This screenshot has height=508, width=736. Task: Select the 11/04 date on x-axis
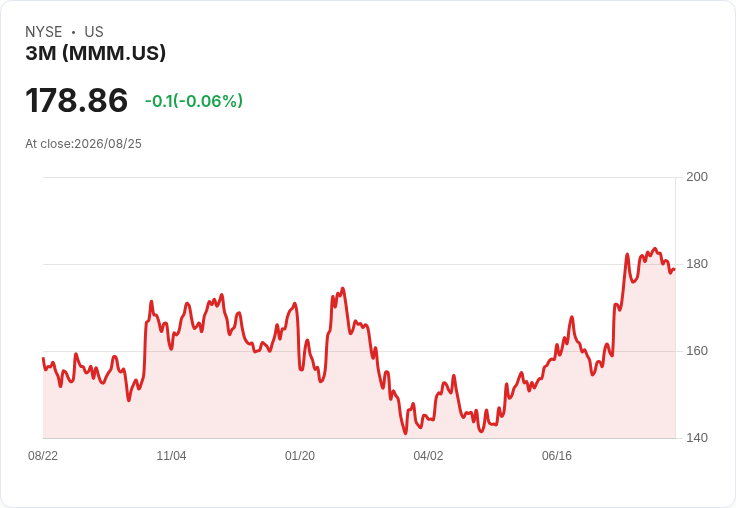pyautogui.click(x=171, y=456)
